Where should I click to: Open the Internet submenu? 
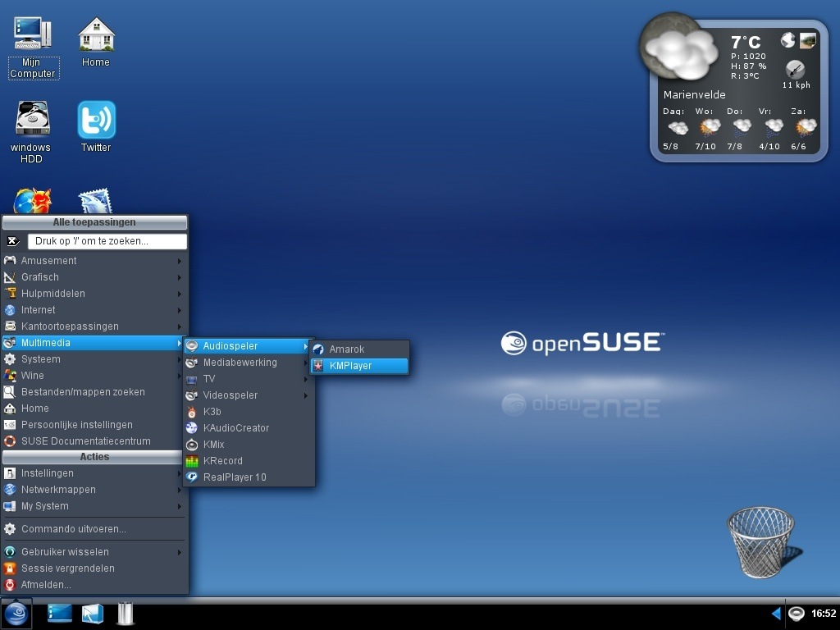(94, 309)
